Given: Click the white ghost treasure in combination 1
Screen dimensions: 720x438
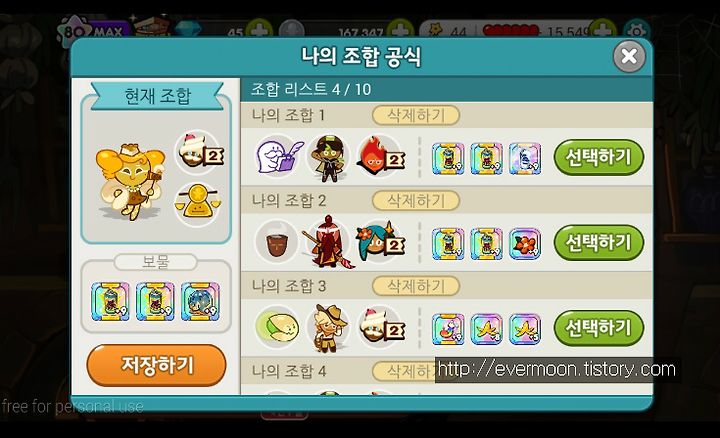Looking at the screenshot, I should click(524, 159).
